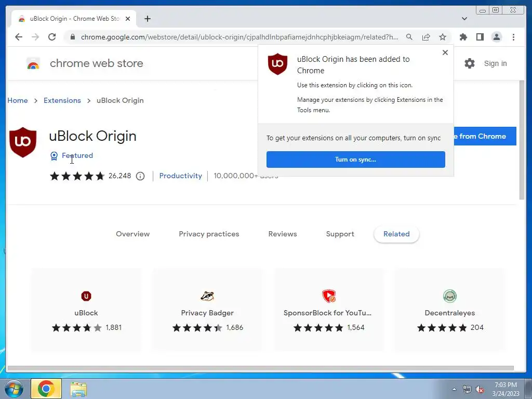Screen dimensions: 532x399
Task: Click the muted volume tray icon
Action: click(480, 390)
